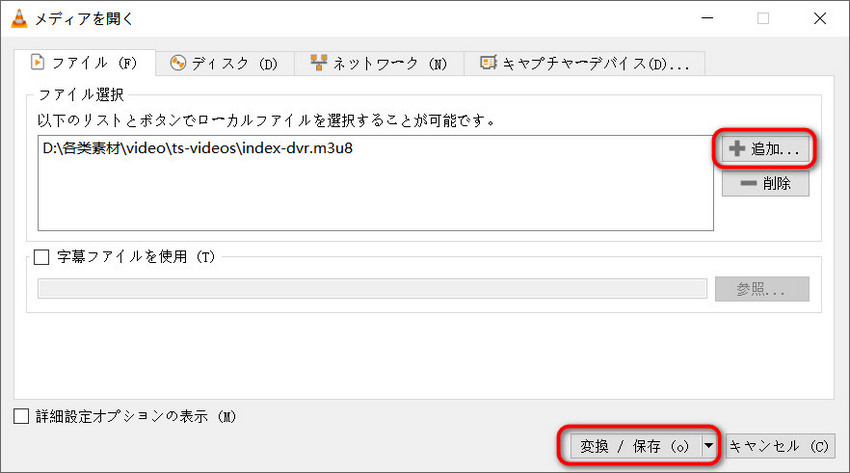Image resolution: width=850 pixels, height=473 pixels.
Task: Minimize the メディアを開く window
Action: coord(707,18)
